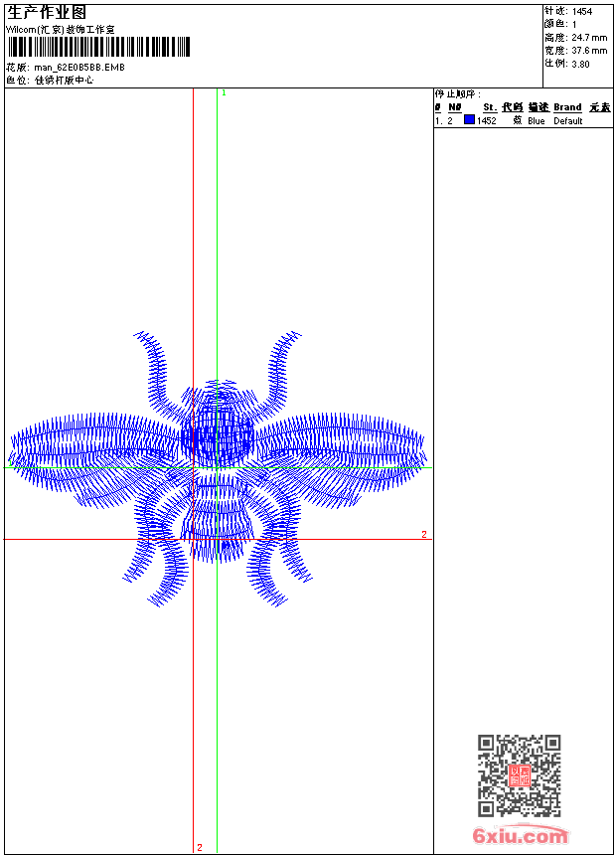The width and height of the screenshot is (616, 855).
Task: Click the green marker 1 at top
Action: pos(224,92)
